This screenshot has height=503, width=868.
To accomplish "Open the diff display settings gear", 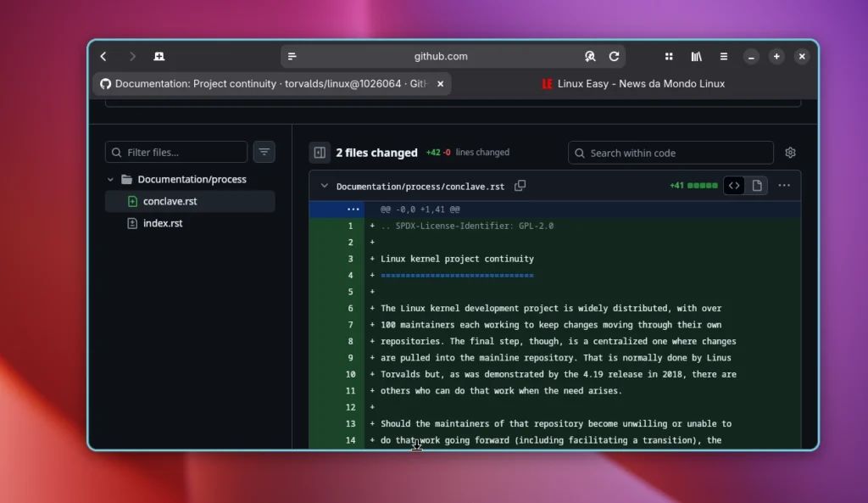I will coord(790,152).
